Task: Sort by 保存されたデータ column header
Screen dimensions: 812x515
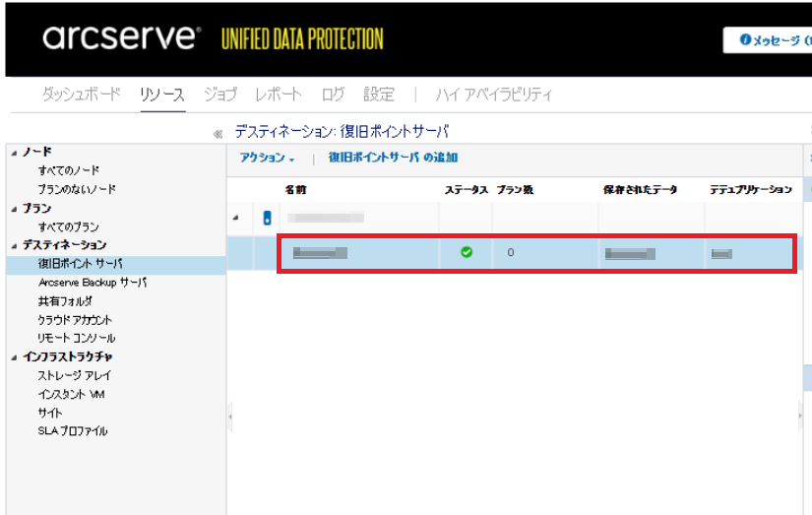Action: coord(640,190)
